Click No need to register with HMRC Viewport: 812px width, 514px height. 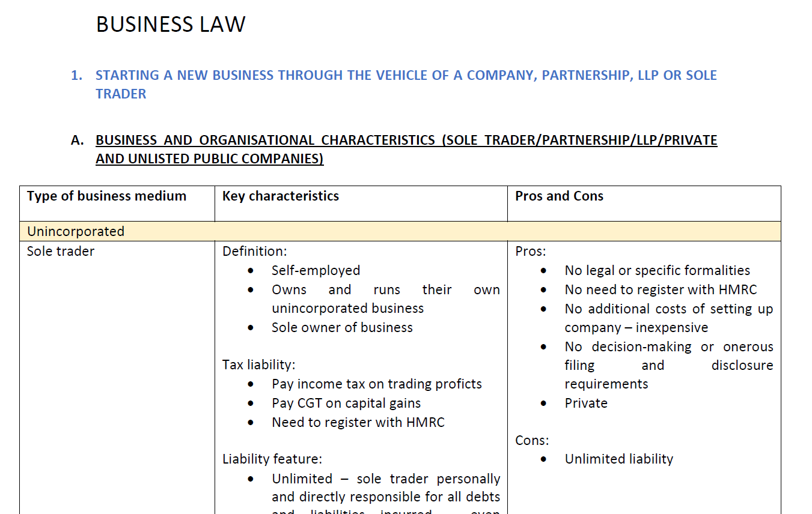click(661, 289)
